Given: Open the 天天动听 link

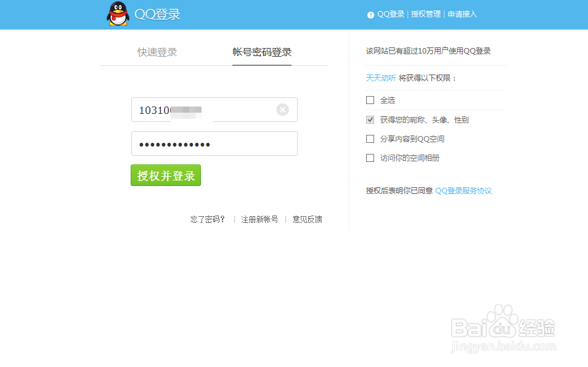Looking at the screenshot, I should coord(381,78).
